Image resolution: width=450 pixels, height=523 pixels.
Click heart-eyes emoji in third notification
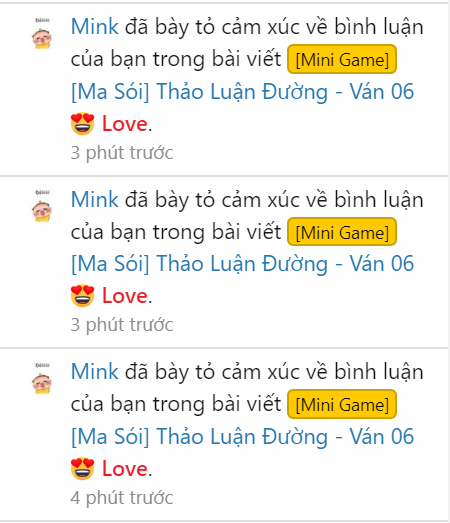click(83, 468)
